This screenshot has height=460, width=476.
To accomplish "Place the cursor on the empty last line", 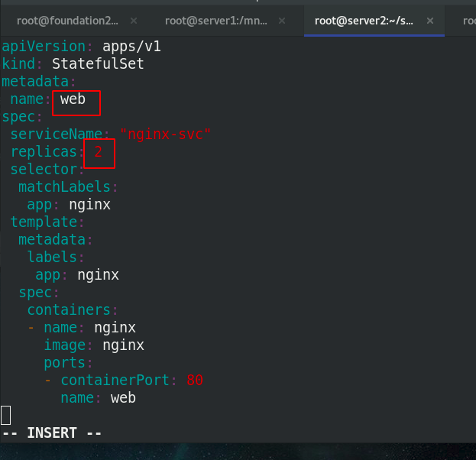I will tap(6, 415).
